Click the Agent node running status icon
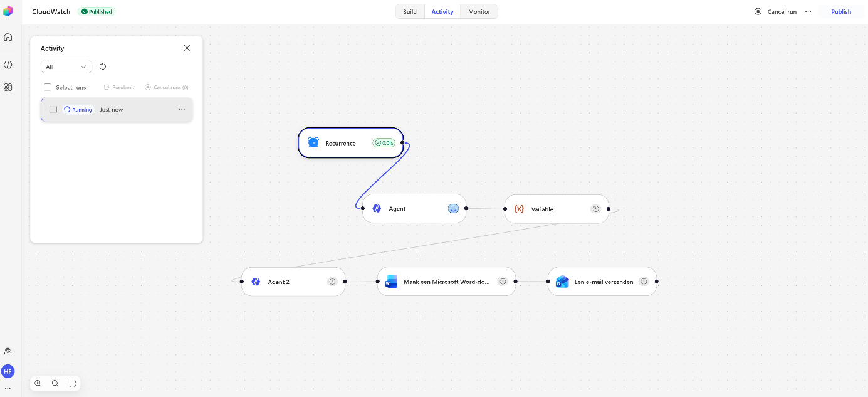Screen dimensions: 868x397 click(x=454, y=209)
